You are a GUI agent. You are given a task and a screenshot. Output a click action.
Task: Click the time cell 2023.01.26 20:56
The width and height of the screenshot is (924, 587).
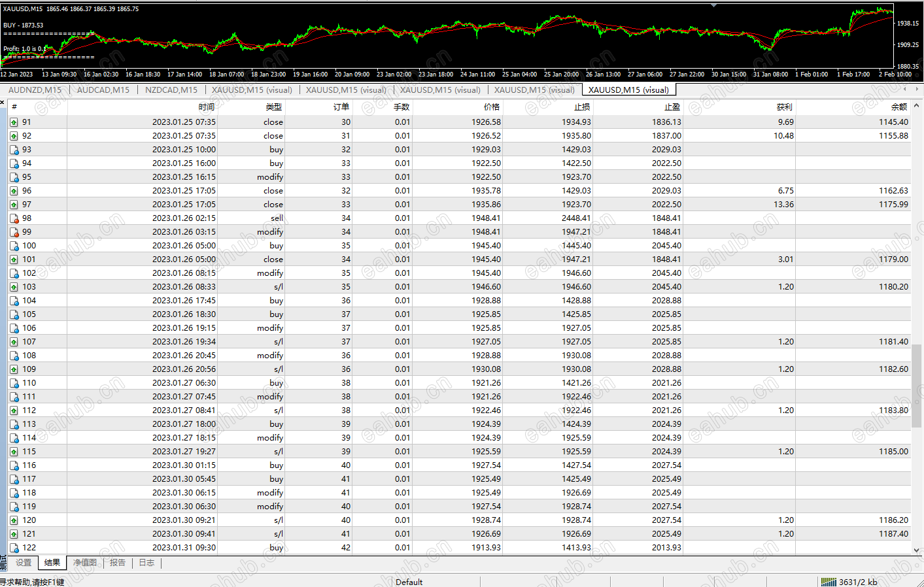click(x=184, y=369)
